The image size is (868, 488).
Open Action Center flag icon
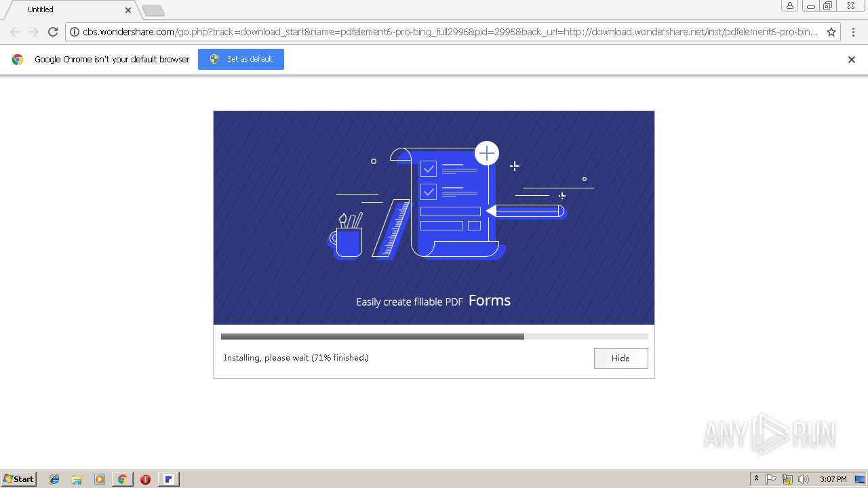771,479
